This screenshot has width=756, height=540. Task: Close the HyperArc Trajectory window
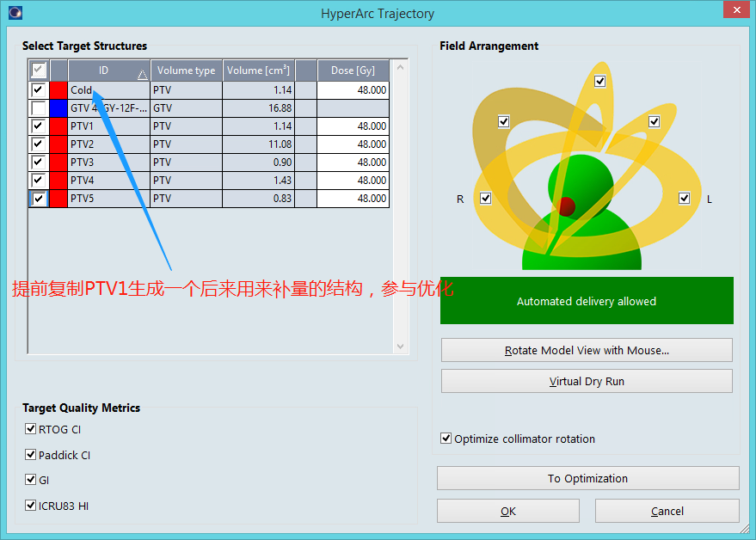coord(736,9)
